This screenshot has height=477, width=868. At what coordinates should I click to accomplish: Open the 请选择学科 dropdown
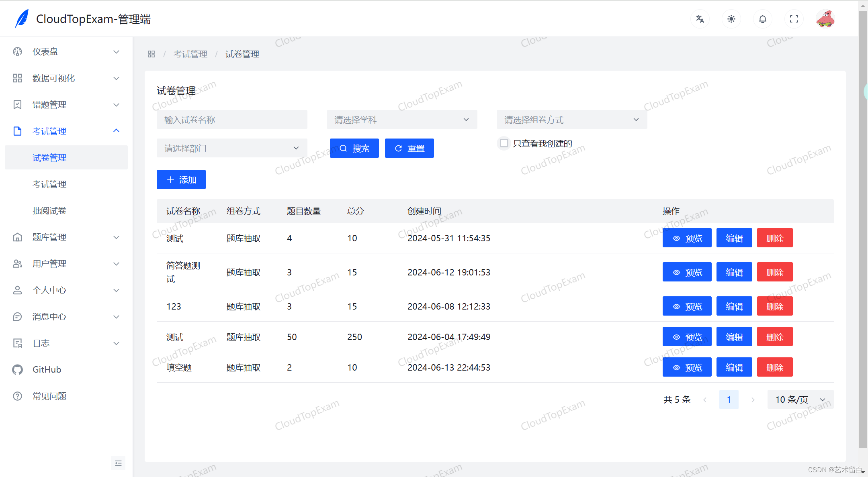point(401,119)
